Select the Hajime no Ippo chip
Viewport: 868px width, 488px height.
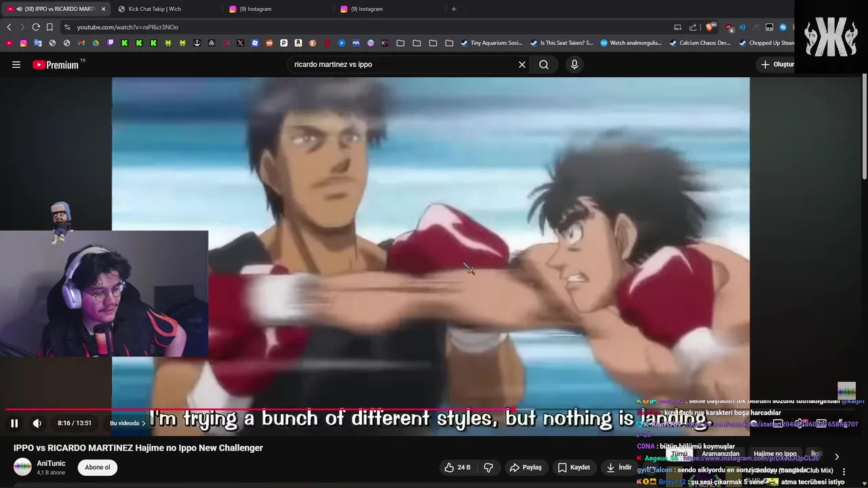pyautogui.click(x=775, y=453)
